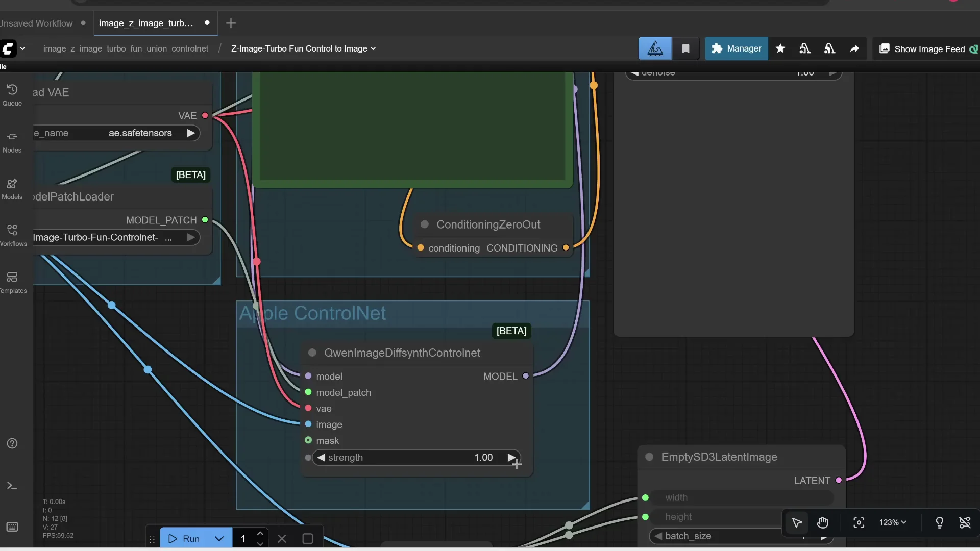Open a new workflow tab with the plus
This screenshot has height=551, width=980.
tap(231, 23)
